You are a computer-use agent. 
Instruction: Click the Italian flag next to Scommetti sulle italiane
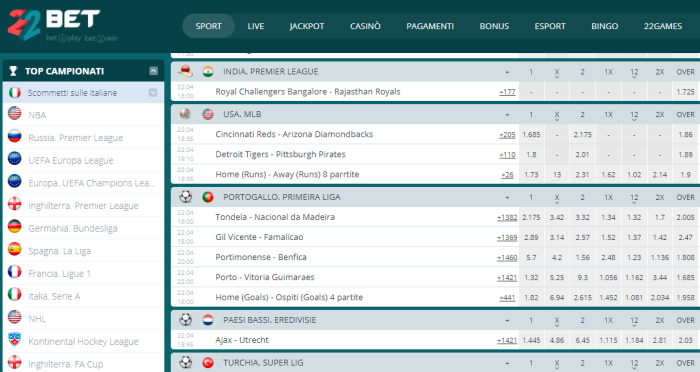coord(15,92)
